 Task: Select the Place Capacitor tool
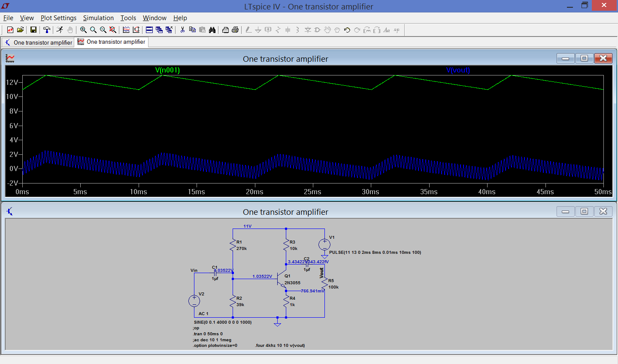pyautogui.click(x=288, y=30)
